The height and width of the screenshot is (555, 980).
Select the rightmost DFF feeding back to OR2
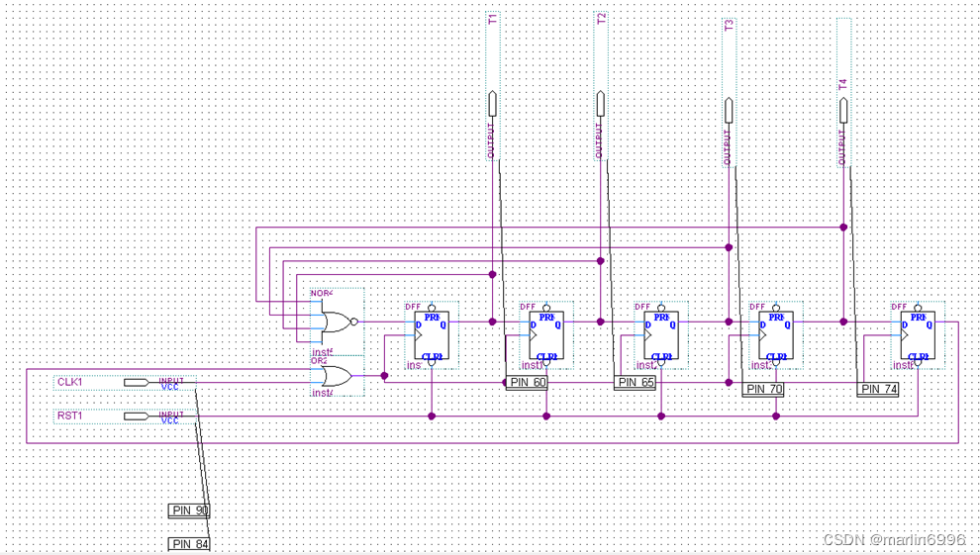click(918, 337)
